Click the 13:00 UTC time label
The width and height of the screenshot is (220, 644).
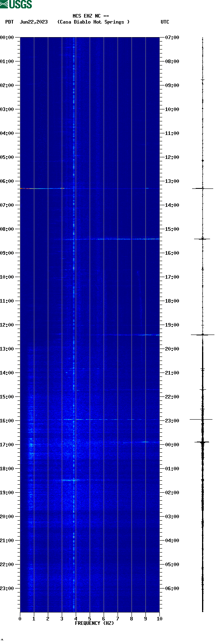(x=172, y=181)
